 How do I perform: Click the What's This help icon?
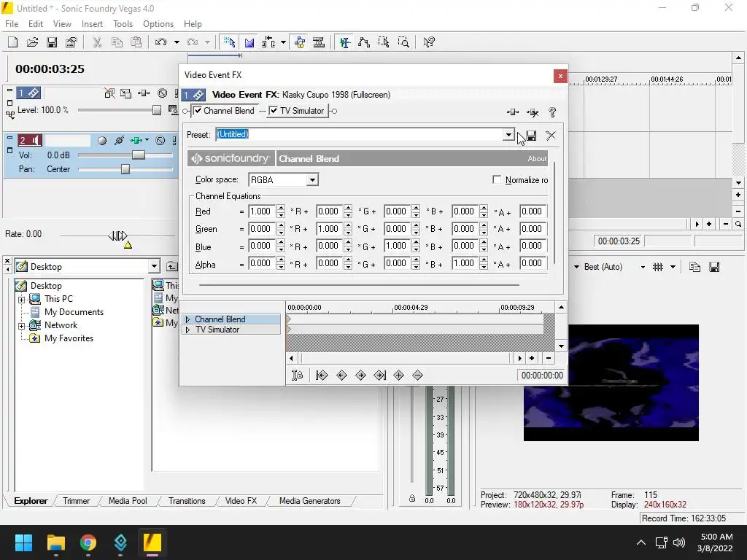429,42
